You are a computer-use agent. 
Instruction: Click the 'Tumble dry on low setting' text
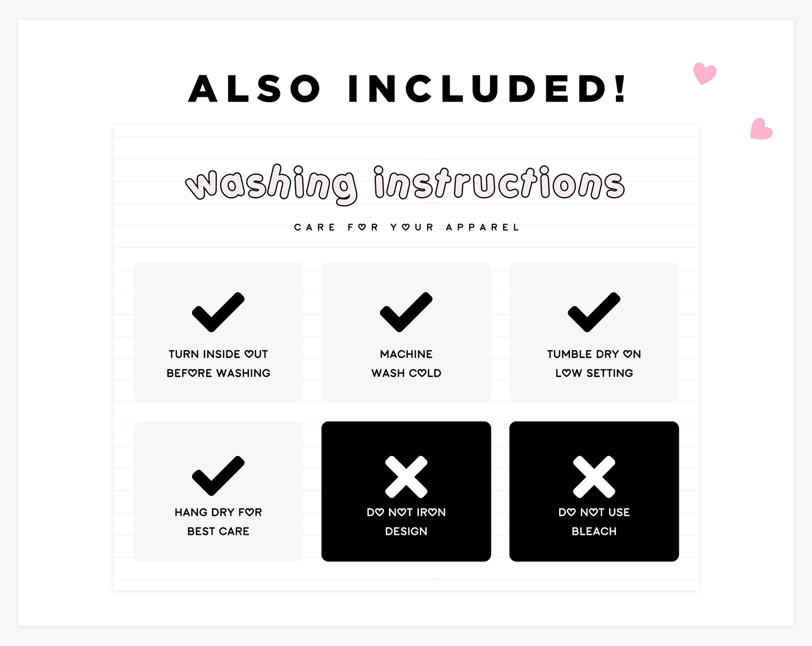pos(594,363)
